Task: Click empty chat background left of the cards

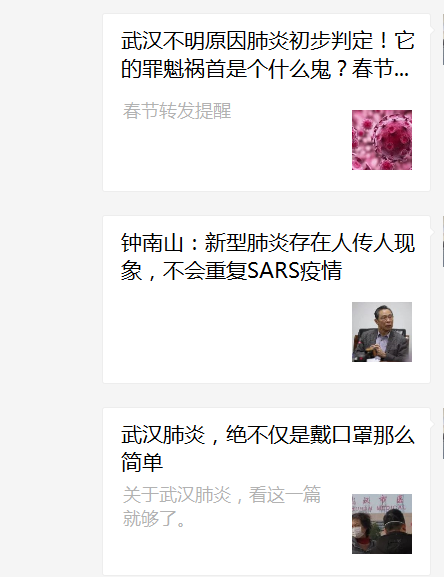Action: [x=51, y=288]
